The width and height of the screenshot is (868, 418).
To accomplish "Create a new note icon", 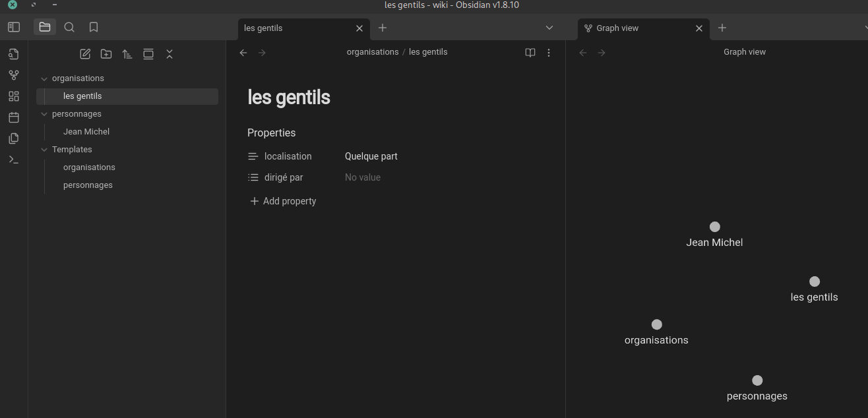I will click(85, 54).
